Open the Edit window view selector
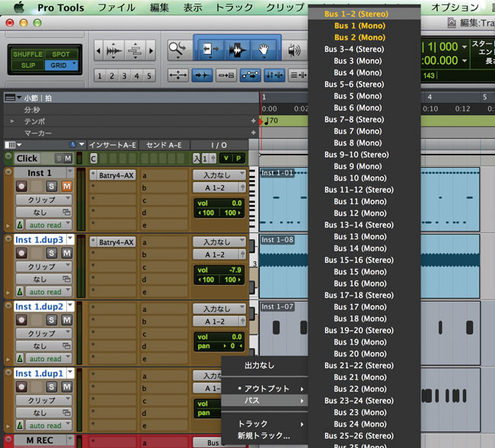Image resolution: width=495 pixels, height=448 pixels. click(13, 145)
